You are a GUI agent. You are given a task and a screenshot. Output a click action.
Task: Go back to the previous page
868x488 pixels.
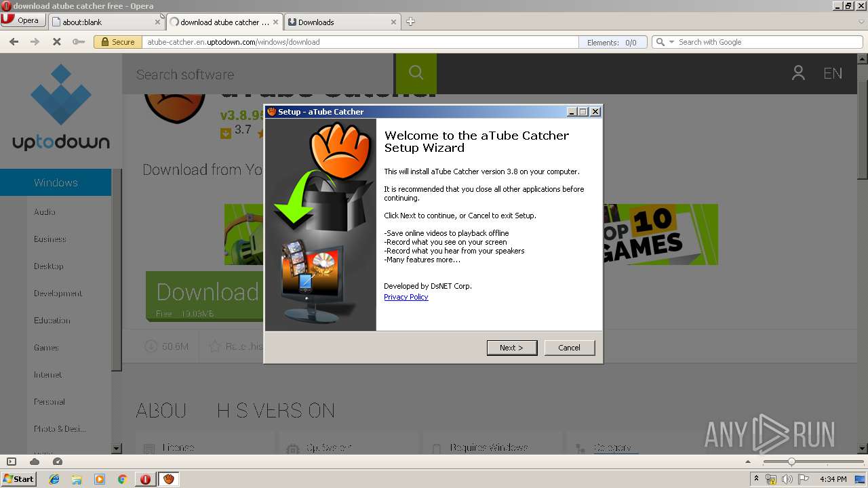[x=14, y=42]
